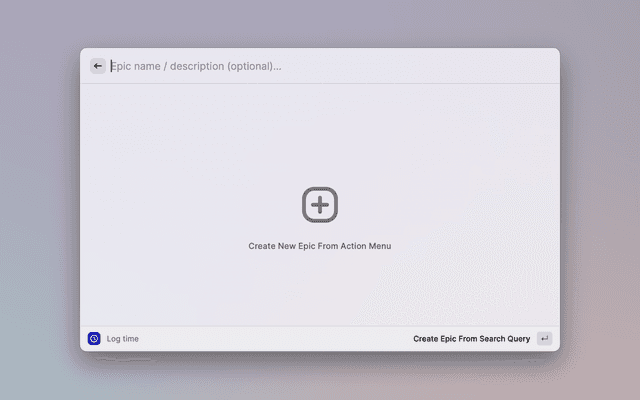
Task: Click the word (optional) in the placeholder
Action: pyautogui.click(x=248, y=66)
